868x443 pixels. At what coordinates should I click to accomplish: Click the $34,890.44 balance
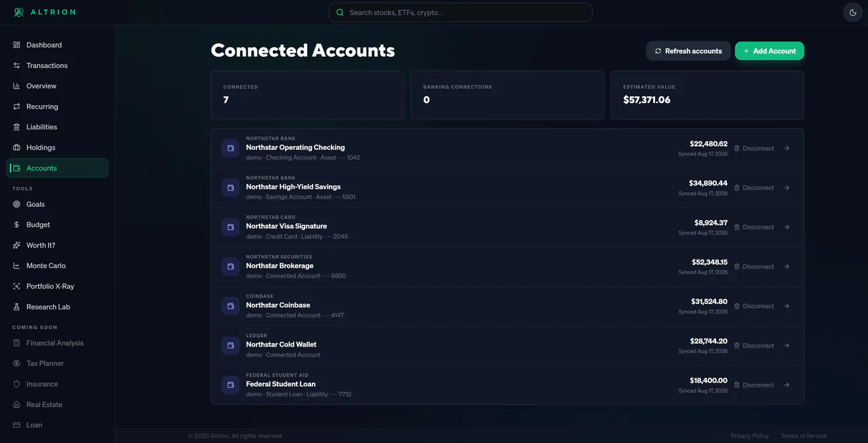coord(708,183)
